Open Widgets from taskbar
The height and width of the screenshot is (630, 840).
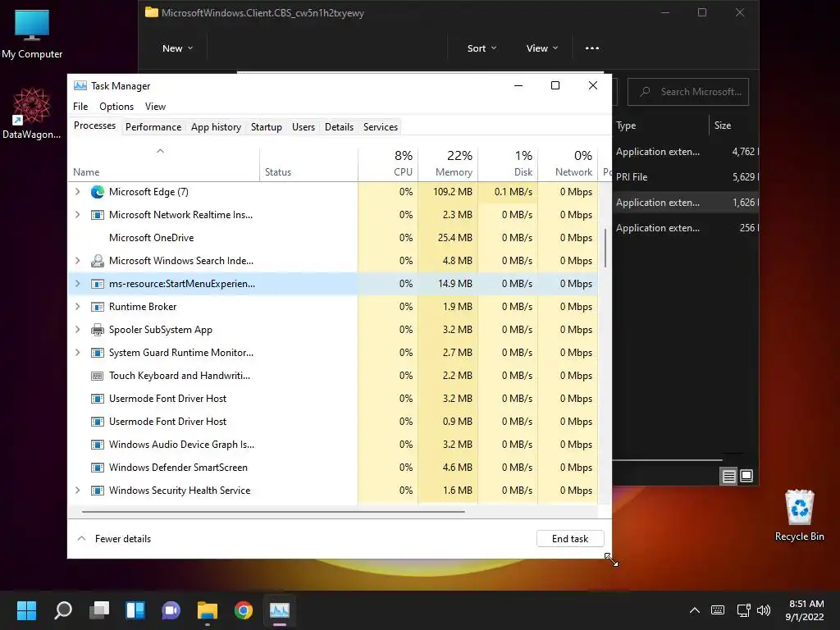point(135,609)
